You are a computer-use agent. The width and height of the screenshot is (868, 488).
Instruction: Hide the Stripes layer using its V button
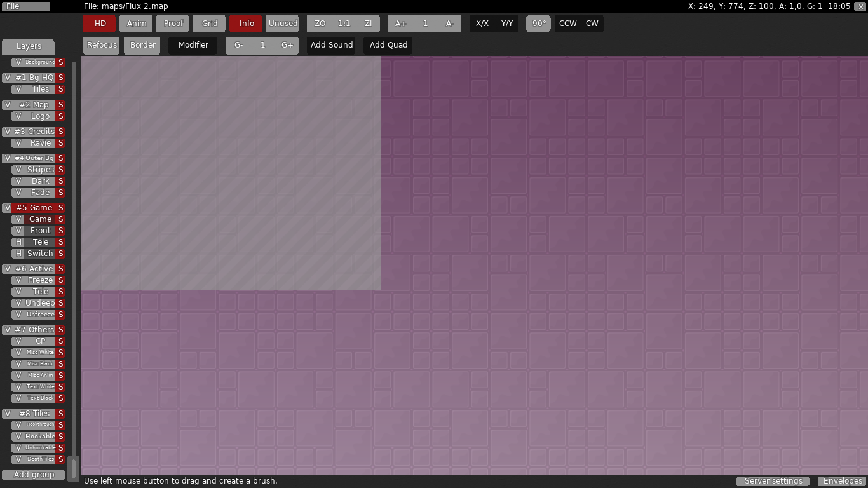pos(18,170)
